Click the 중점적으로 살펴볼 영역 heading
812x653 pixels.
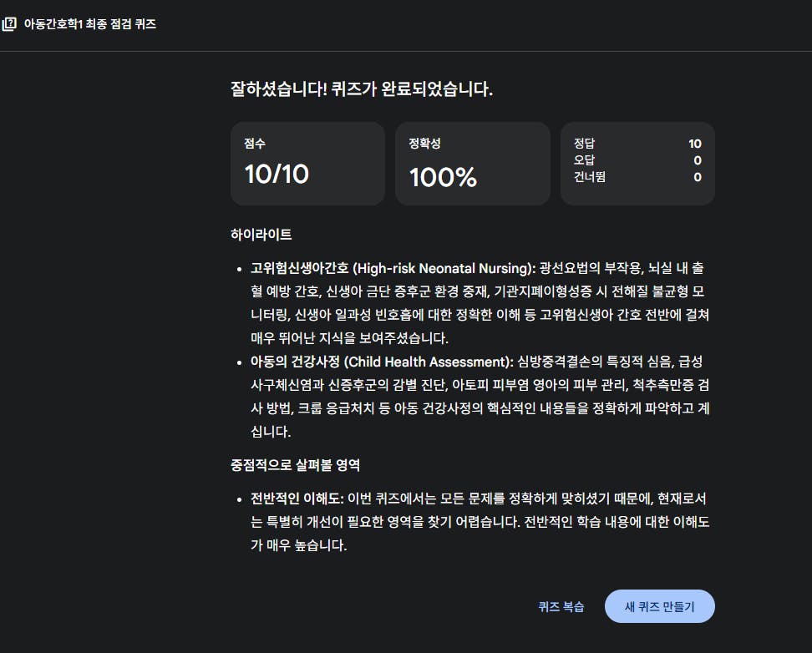(x=295, y=464)
